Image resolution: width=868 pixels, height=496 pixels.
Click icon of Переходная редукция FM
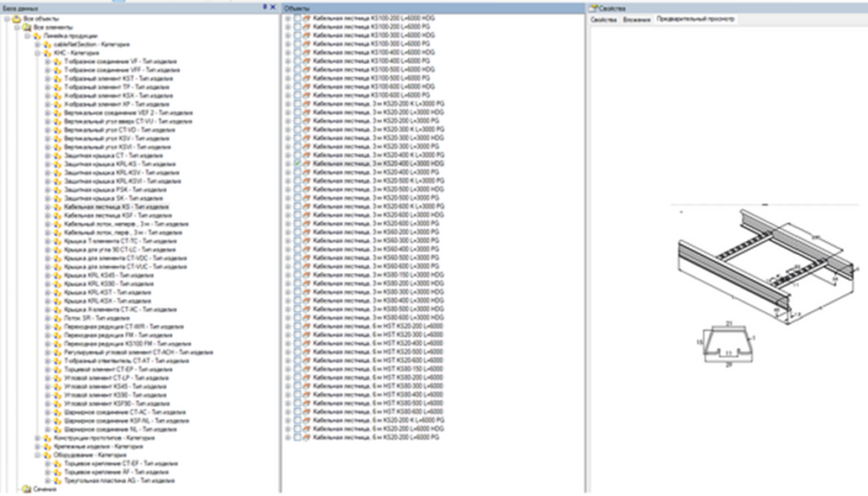[57, 335]
